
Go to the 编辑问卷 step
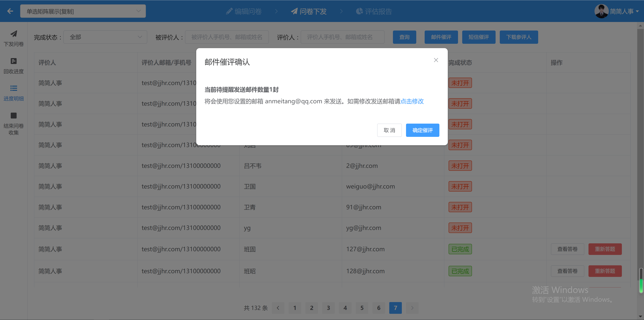[x=244, y=11]
